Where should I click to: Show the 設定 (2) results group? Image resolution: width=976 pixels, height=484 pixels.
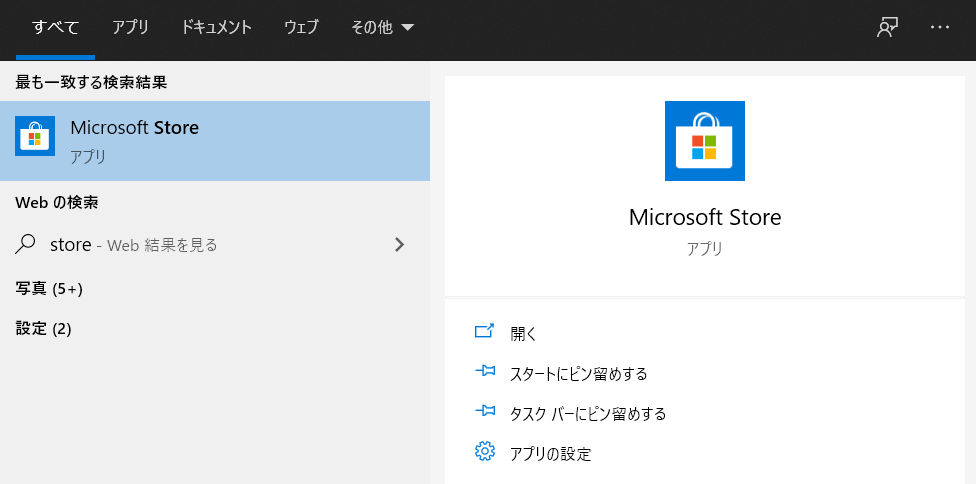tap(44, 329)
